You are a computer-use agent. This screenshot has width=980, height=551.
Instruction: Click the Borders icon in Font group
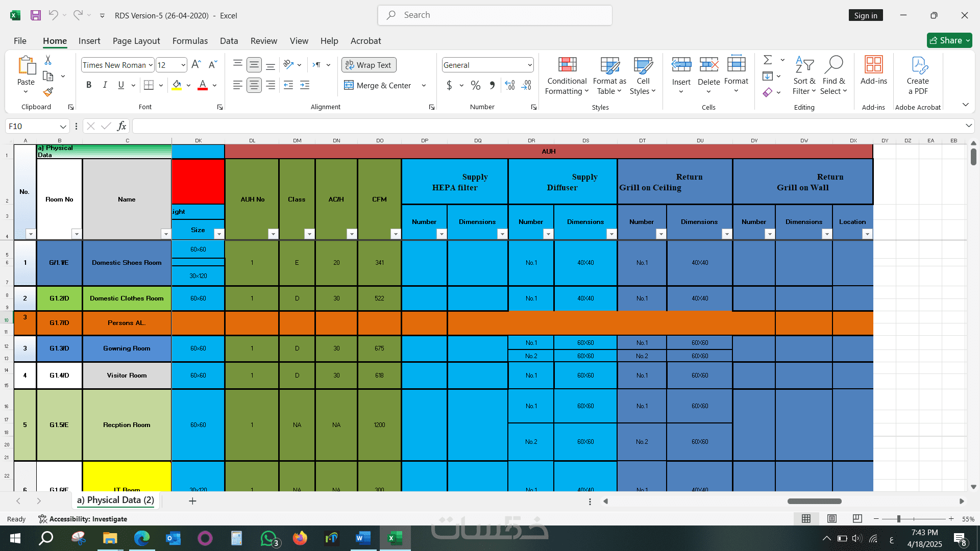pyautogui.click(x=149, y=85)
